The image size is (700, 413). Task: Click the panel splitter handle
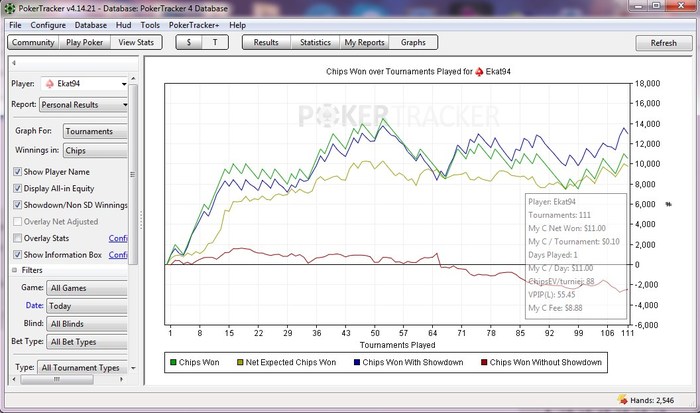tap(142, 220)
